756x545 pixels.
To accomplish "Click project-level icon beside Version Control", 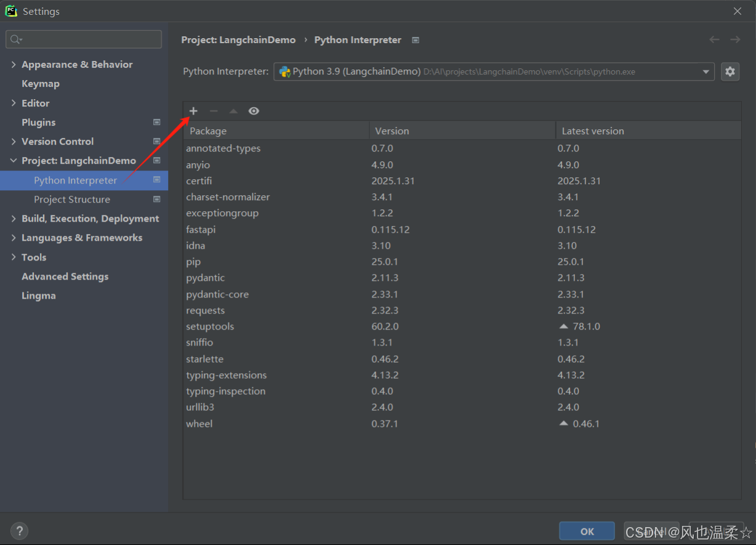I will pyautogui.click(x=156, y=141).
